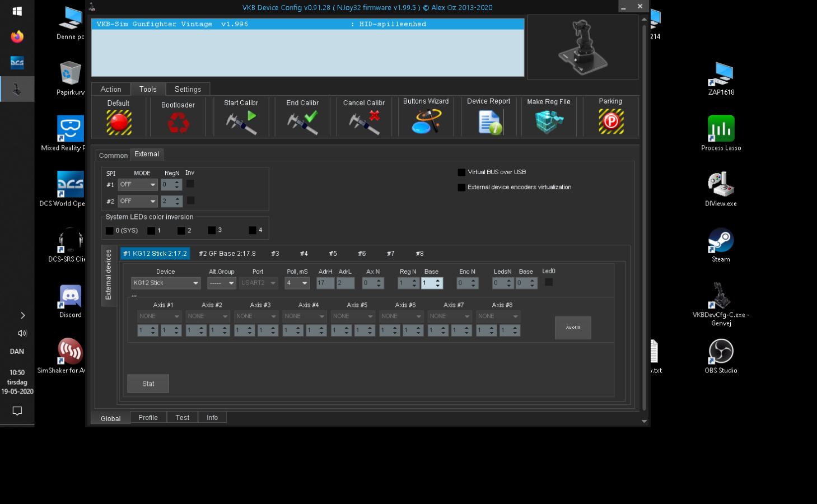Switch to the Settings tab
Screen dimensions: 817x504
[x=188, y=90]
